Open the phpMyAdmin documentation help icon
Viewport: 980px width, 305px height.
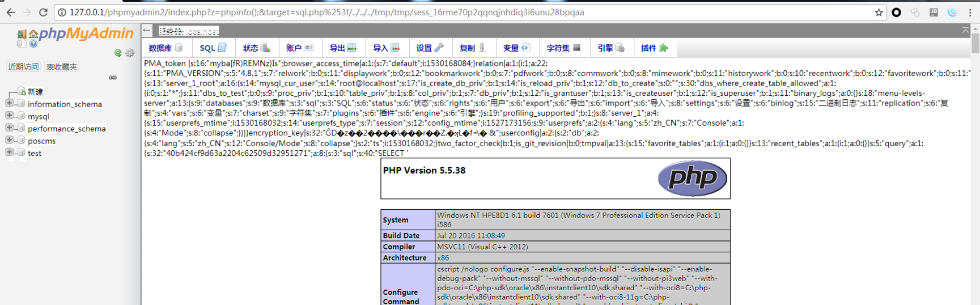point(33,44)
